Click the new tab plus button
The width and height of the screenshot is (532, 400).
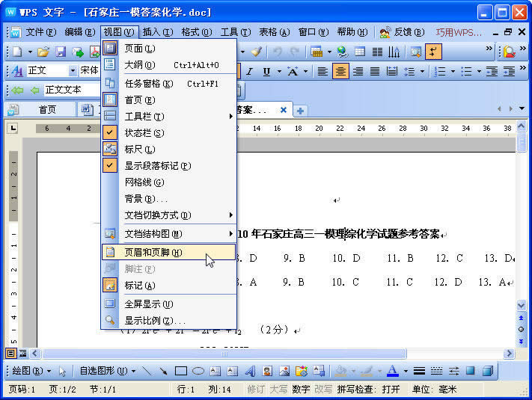pos(300,111)
